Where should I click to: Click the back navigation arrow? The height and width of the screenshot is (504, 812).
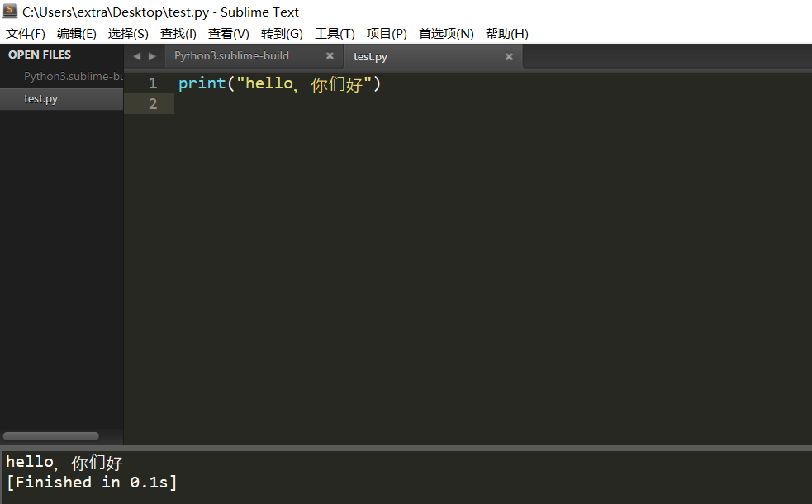[x=136, y=56]
